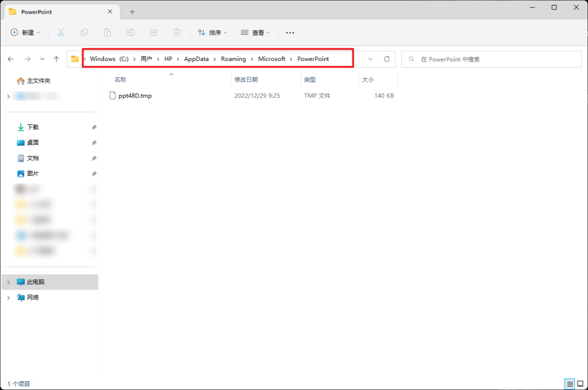Click the Rename icon in toolbar
The height and width of the screenshot is (390, 588).
click(x=131, y=33)
